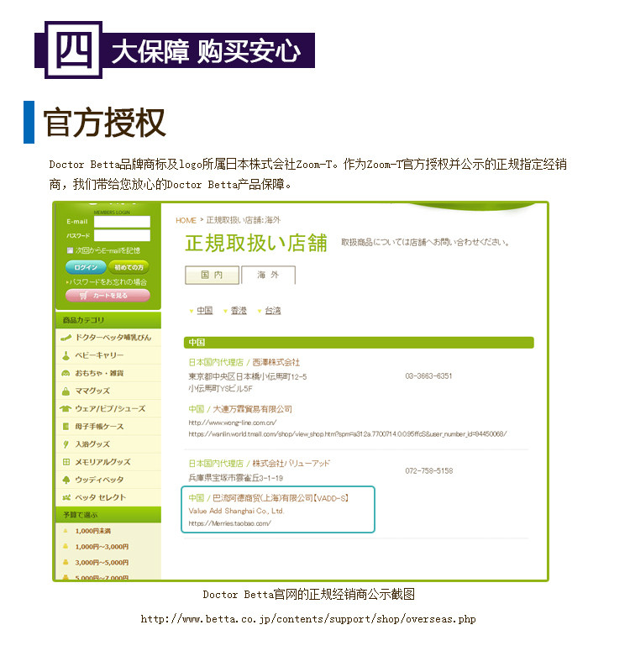Click the 予算で選ぶ section header
Image resolution: width=630 pixels, height=672 pixels.
(x=108, y=515)
